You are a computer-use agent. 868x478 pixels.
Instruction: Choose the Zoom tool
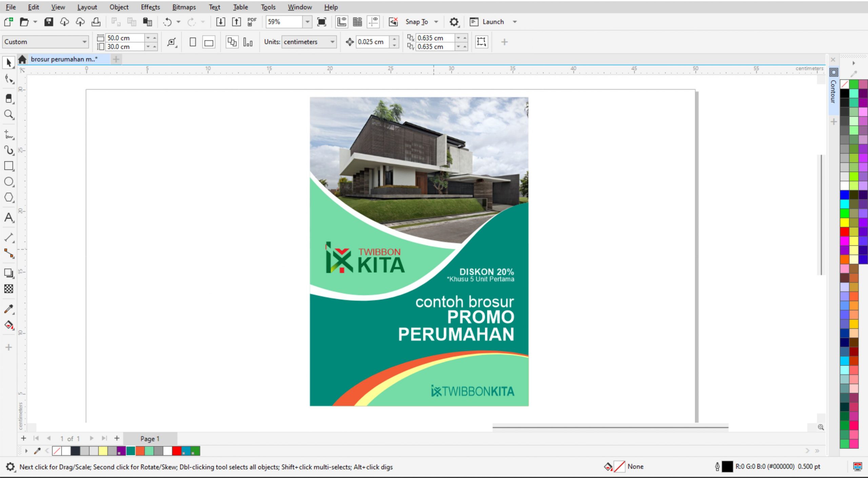coord(9,115)
